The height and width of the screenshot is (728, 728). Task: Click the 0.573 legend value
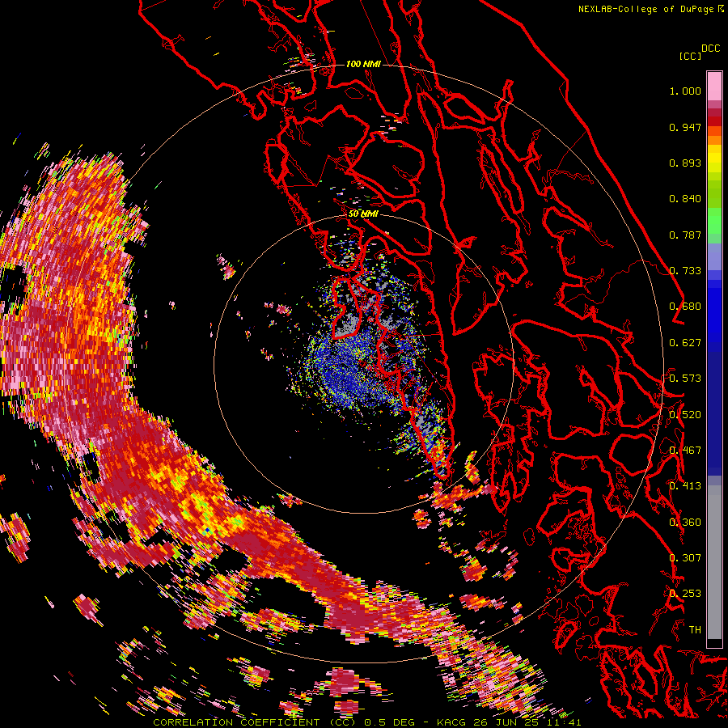(685, 379)
